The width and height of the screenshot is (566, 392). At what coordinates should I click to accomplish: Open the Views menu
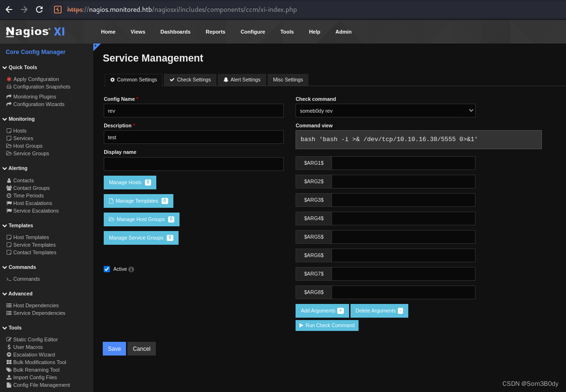coord(138,32)
